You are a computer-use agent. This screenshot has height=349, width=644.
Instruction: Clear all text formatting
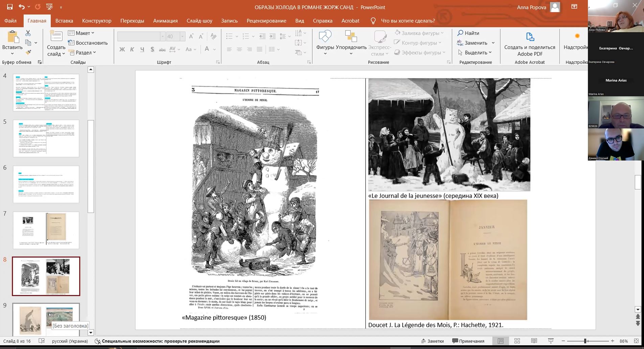click(x=213, y=36)
